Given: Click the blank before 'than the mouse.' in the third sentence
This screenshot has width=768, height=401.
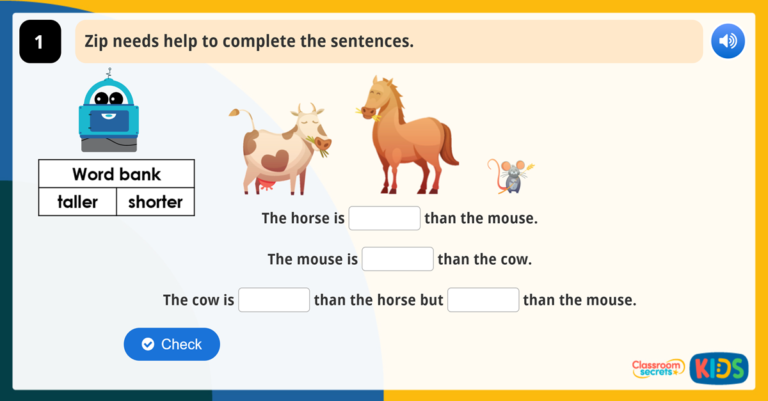Looking at the screenshot, I should [x=483, y=300].
